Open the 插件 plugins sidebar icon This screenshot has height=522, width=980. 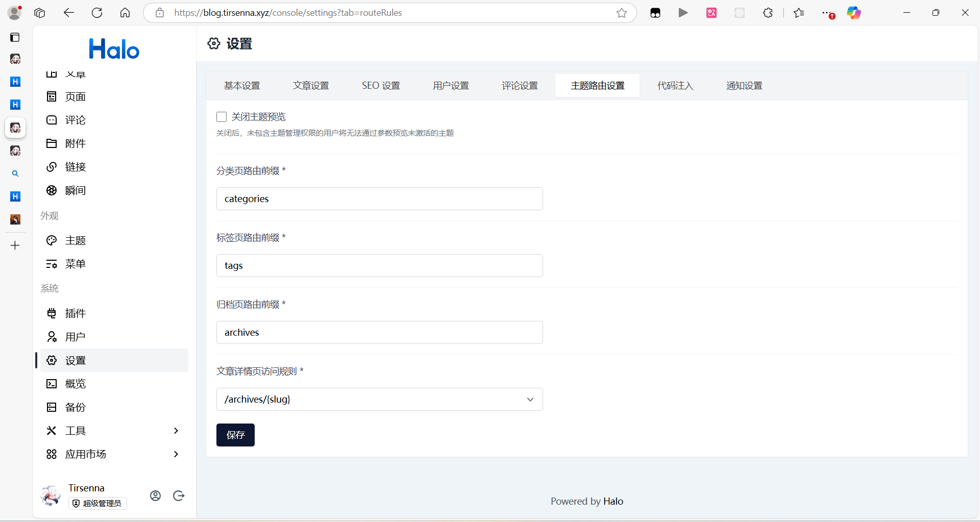[52, 313]
